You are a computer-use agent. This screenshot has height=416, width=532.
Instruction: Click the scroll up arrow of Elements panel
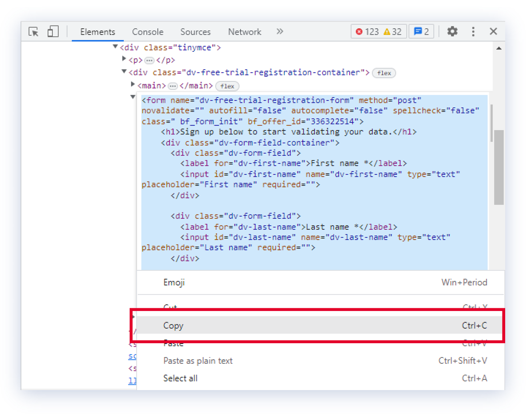(498, 48)
